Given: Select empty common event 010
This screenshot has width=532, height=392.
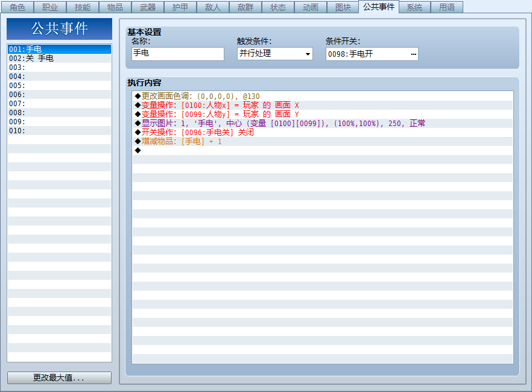Looking at the screenshot, I should [59, 130].
